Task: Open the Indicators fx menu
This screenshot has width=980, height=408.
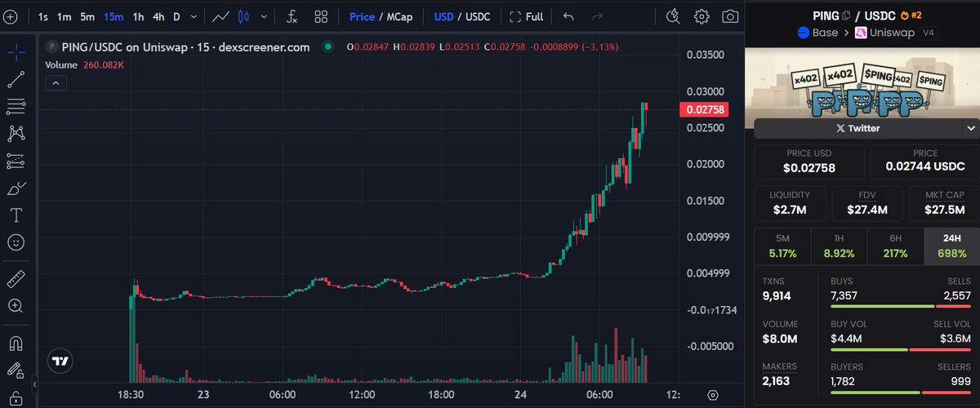Action: [x=292, y=16]
